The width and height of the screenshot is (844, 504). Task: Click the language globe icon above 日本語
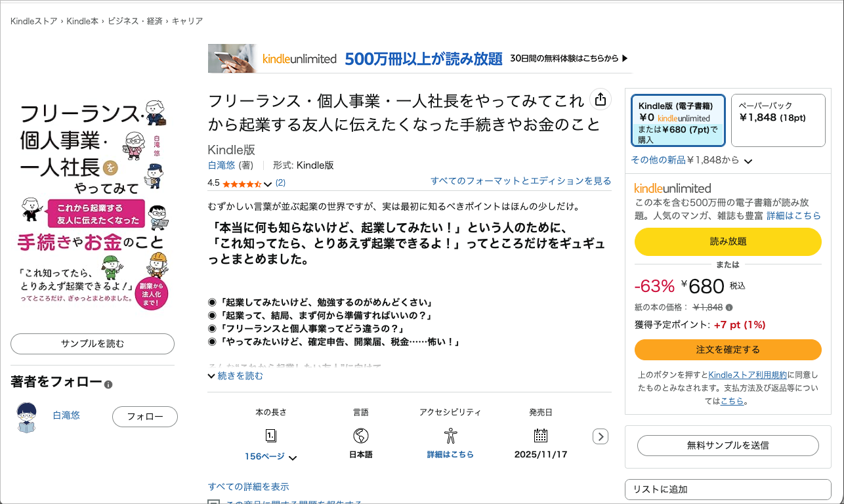coord(360,434)
